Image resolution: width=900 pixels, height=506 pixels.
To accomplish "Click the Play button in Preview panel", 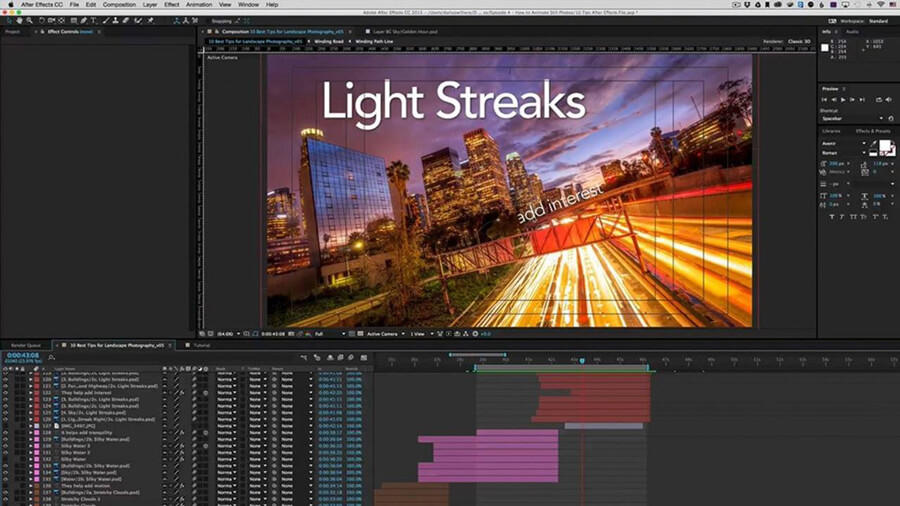I will point(843,100).
